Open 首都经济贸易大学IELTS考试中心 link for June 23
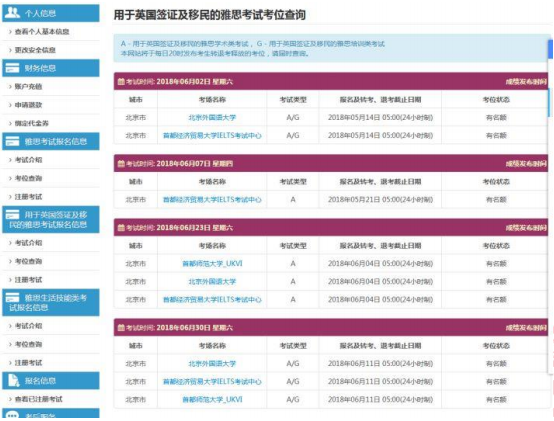This screenshot has height=421, width=554. click(x=212, y=300)
